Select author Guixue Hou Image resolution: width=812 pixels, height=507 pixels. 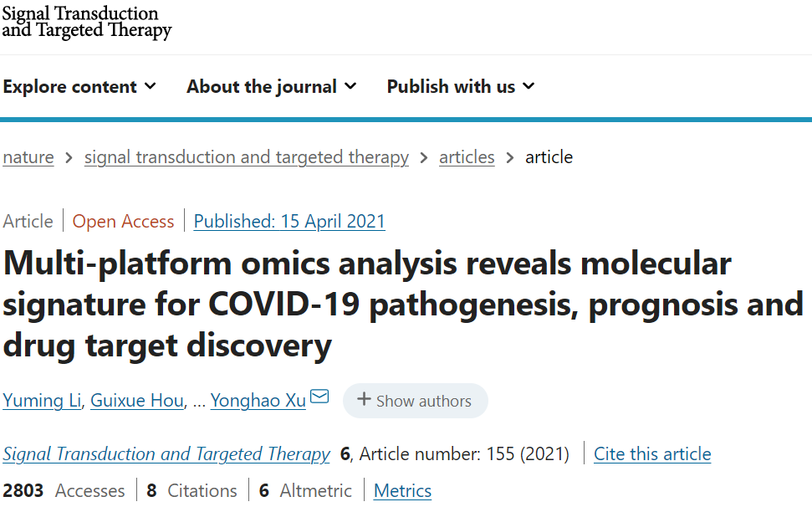[x=136, y=400]
